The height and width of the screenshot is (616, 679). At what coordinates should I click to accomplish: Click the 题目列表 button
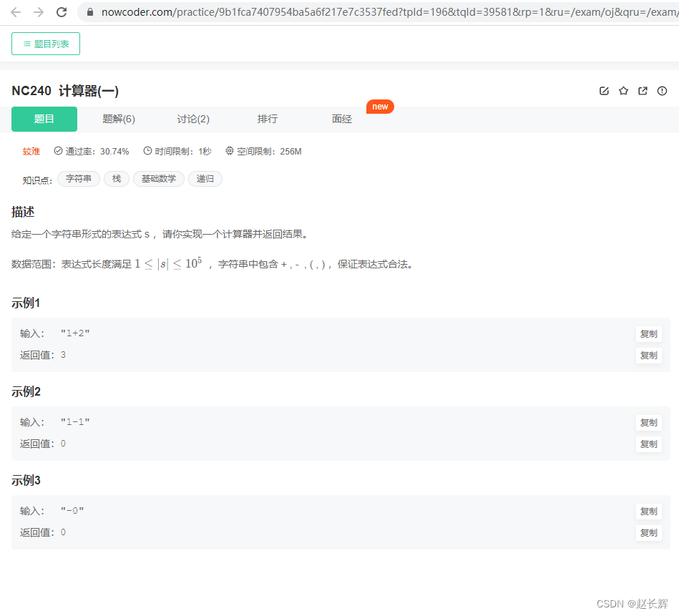(x=45, y=44)
